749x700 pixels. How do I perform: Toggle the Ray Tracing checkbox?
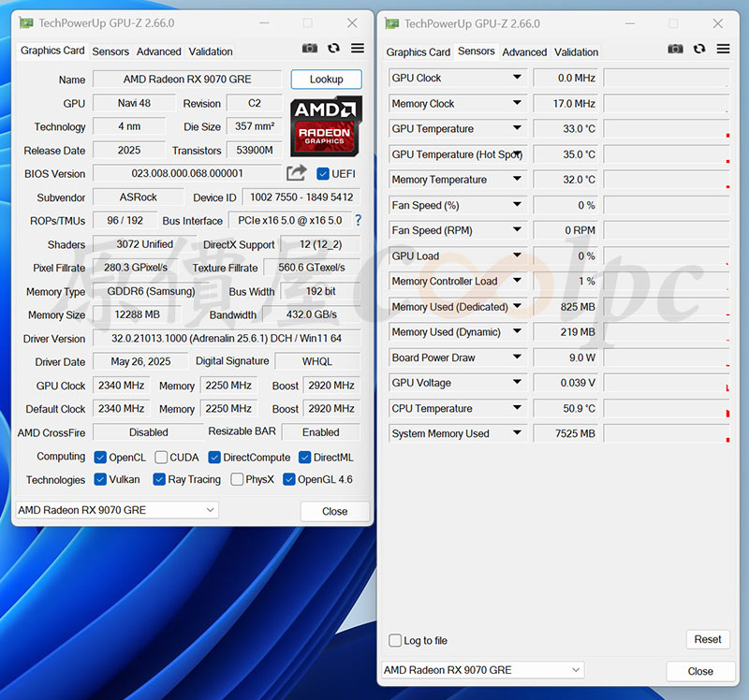159,479
